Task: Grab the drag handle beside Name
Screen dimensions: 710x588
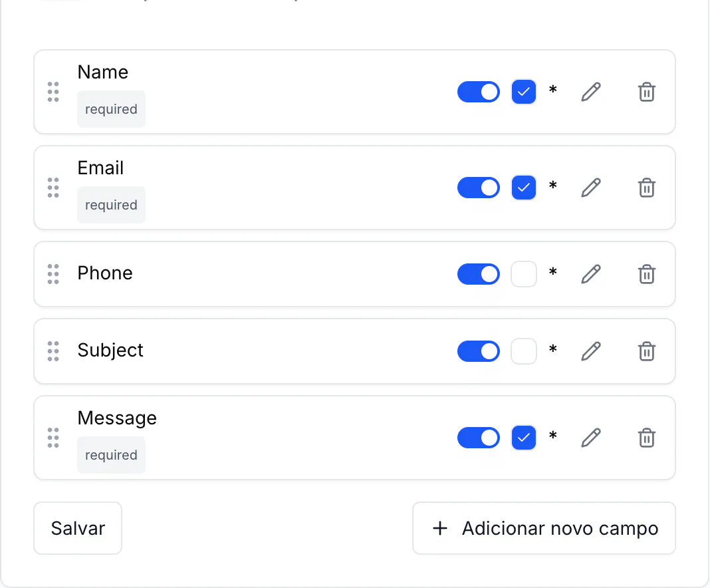Action: [53, 92]
